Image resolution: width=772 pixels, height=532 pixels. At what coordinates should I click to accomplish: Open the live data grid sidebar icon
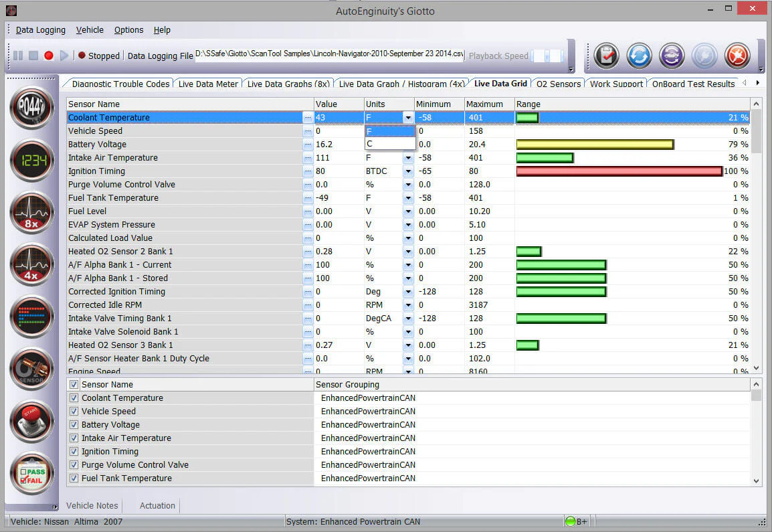32,317
